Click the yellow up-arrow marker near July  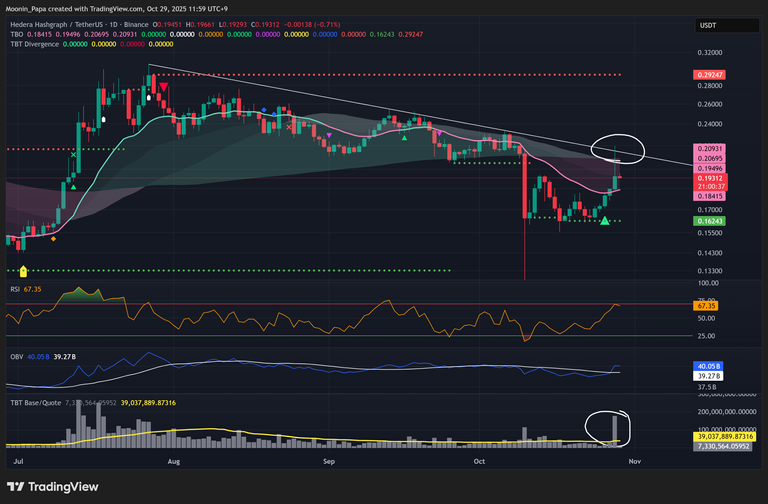(24, 270)
